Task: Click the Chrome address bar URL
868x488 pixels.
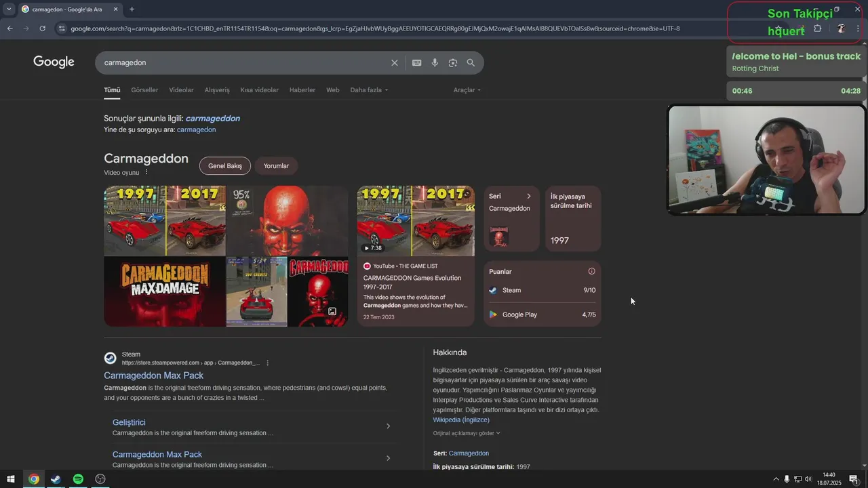Action: [375, 28]
